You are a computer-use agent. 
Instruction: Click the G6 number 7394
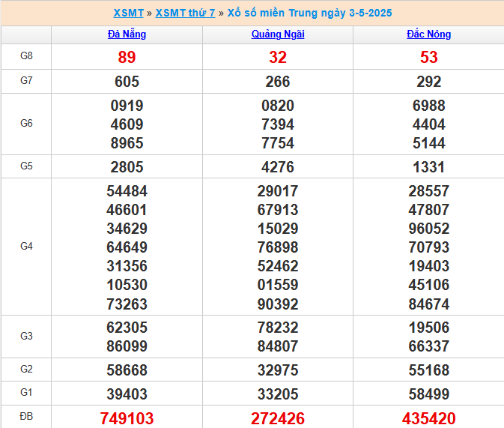coord(278,124)
